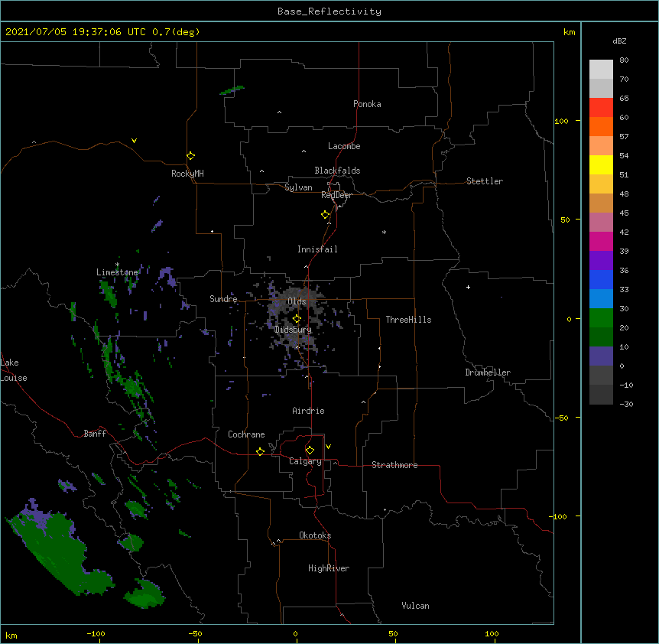Viewport: 659px width, 644px height.
Task: Click the Vulcan town label
Action: [415, 606]
